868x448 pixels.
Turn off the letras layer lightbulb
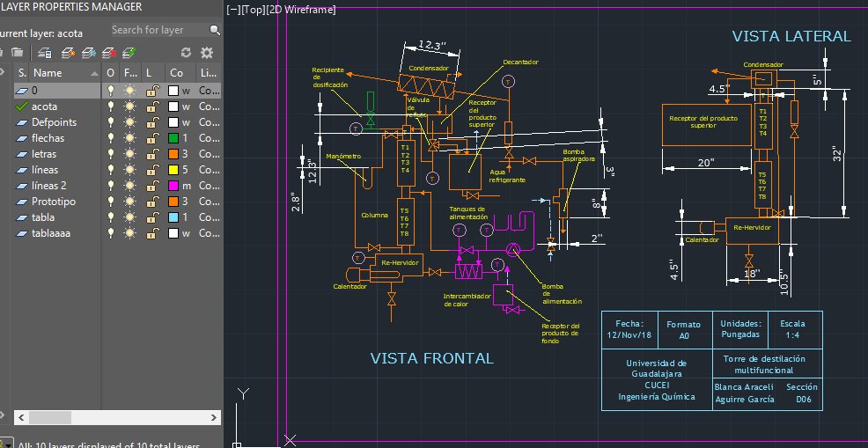pyautogui.click(x=110, y=154)
